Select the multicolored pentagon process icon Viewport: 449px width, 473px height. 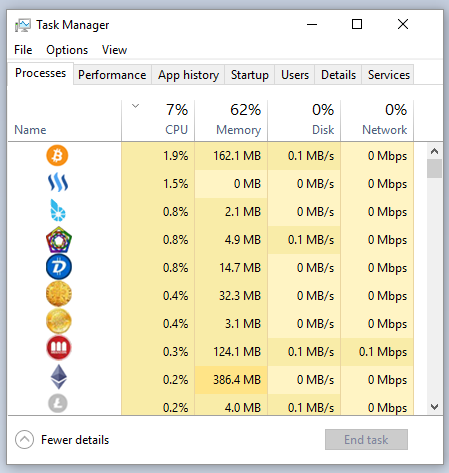(x=59, y=239)
